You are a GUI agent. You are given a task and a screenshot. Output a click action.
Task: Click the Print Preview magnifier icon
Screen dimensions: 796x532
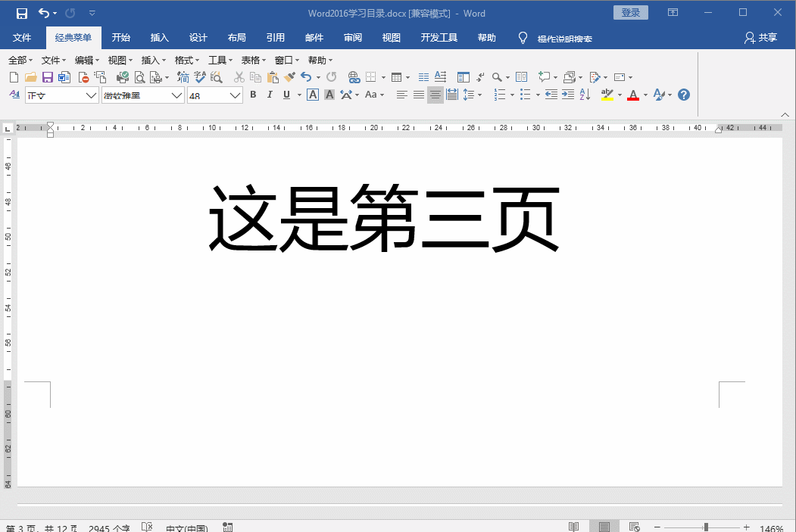[139, 77]
